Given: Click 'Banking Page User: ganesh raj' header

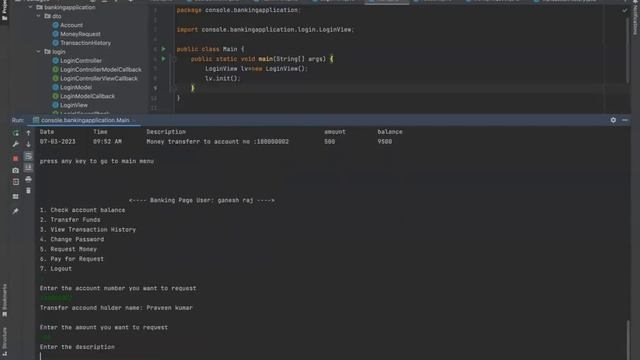Looking at the screenshot, I should click(202, 200).
